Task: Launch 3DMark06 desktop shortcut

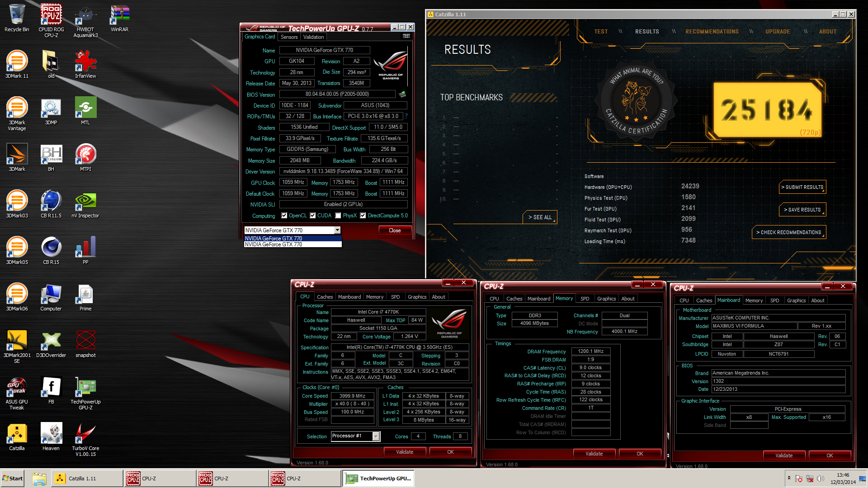Action: [17, 297]
